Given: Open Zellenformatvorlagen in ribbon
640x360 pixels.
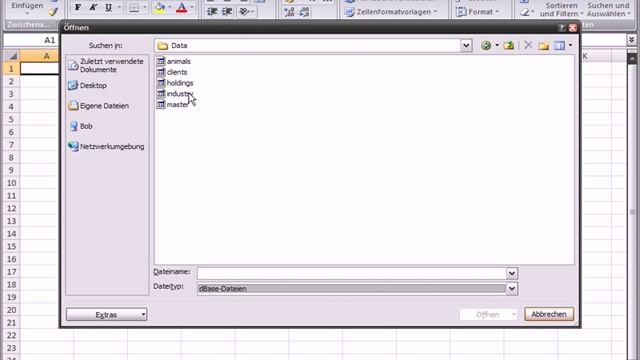Looking at the screenshot, I should pyautogui.click(x=390, y=12).
